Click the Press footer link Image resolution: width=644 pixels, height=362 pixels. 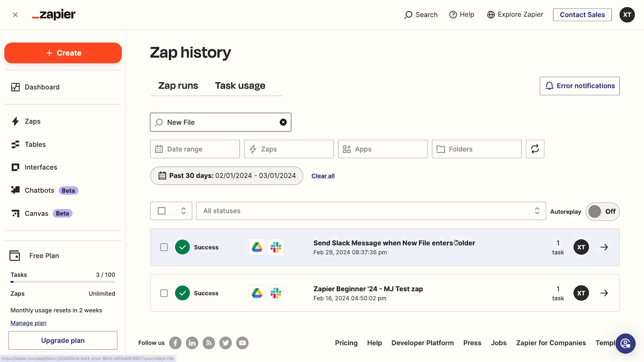coord(472,343)
